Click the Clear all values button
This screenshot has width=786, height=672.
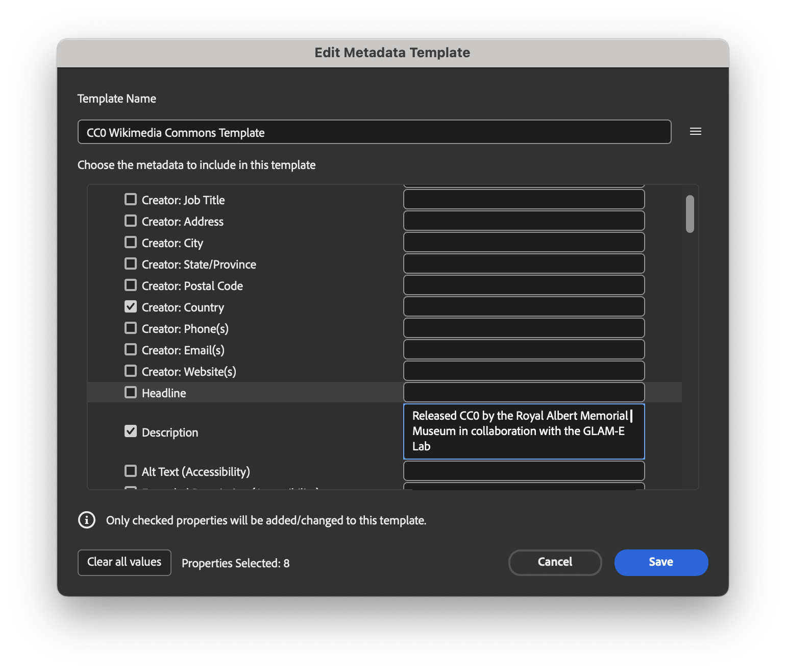124,562
